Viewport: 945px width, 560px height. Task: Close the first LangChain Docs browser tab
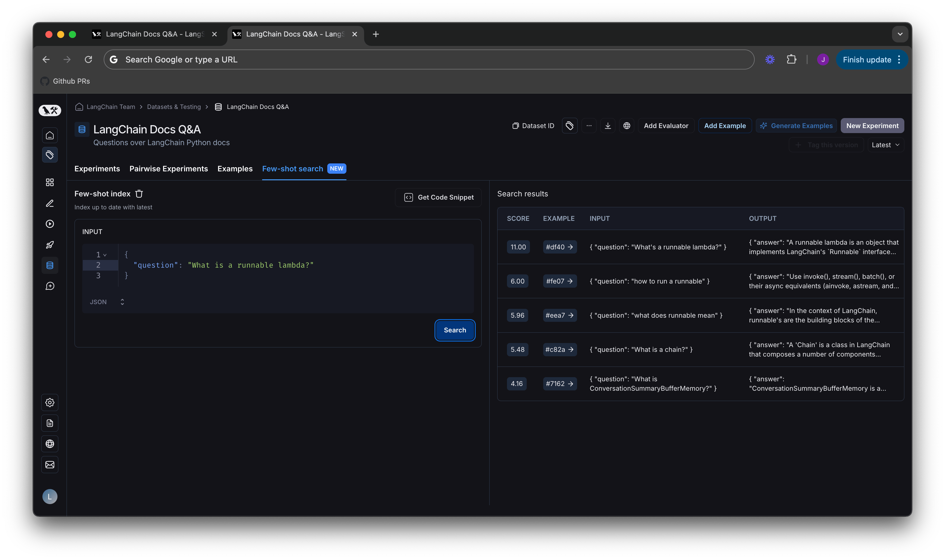[214, 34]
